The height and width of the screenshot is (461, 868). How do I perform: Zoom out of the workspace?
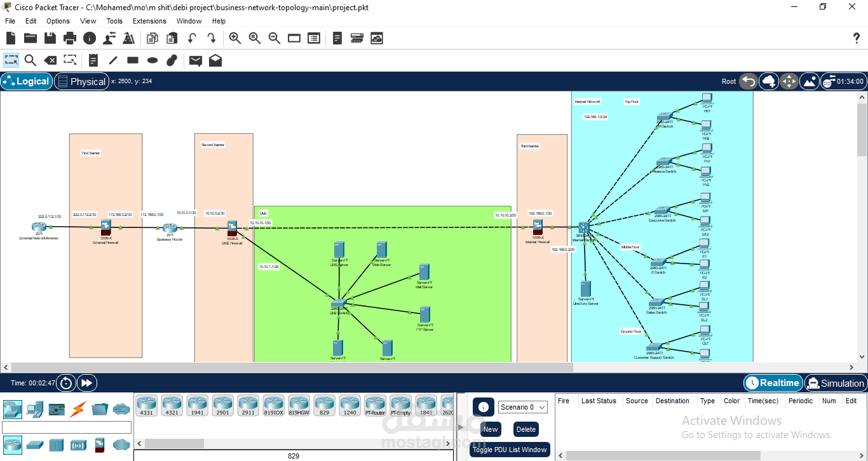point(275,38)
